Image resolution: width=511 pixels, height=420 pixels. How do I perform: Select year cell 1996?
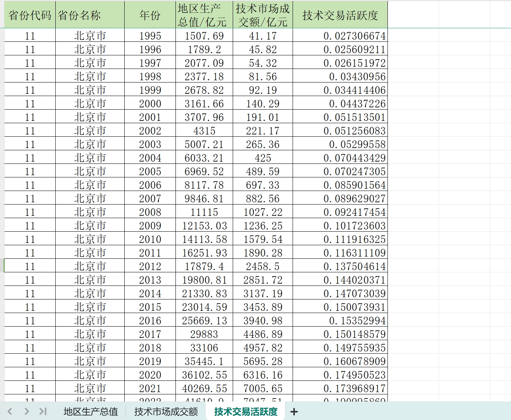point(150,49)
